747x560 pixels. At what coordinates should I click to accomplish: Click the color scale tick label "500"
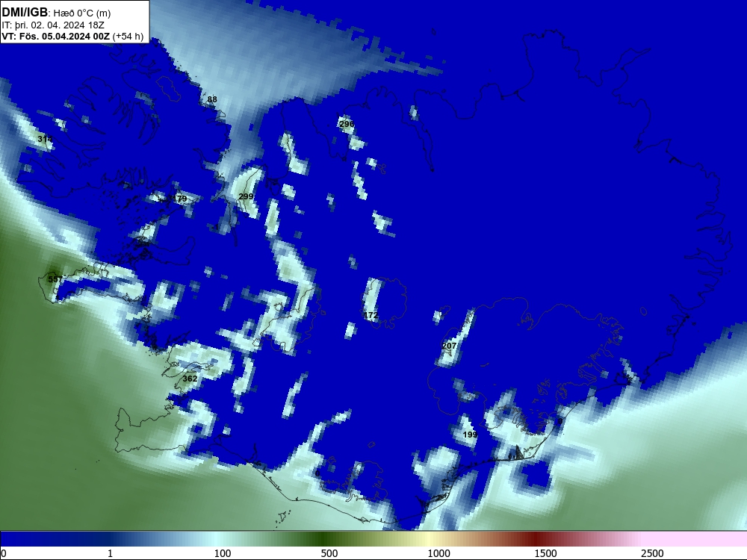[329, 553]
